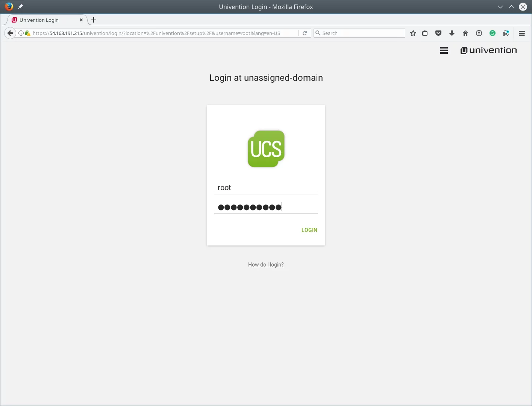Open the Univention page hamburger menu
This screenshot has width=532, height=406.
444,50
